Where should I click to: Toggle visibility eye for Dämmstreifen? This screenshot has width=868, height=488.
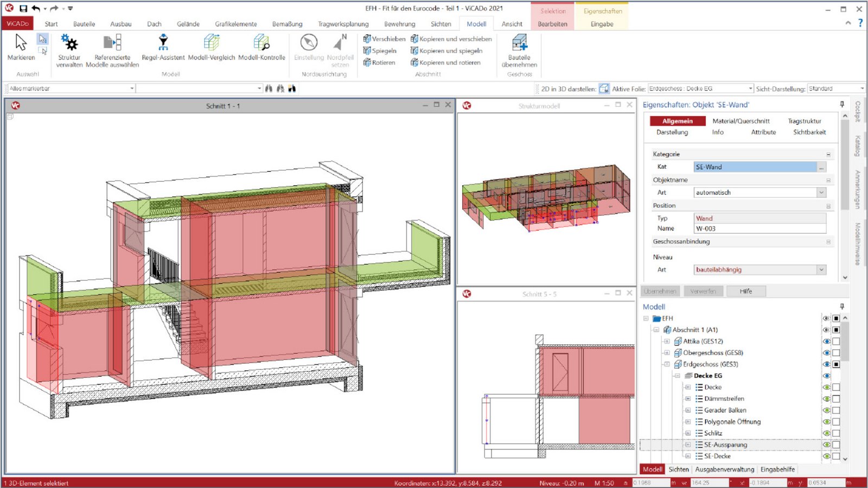(826, 399)
